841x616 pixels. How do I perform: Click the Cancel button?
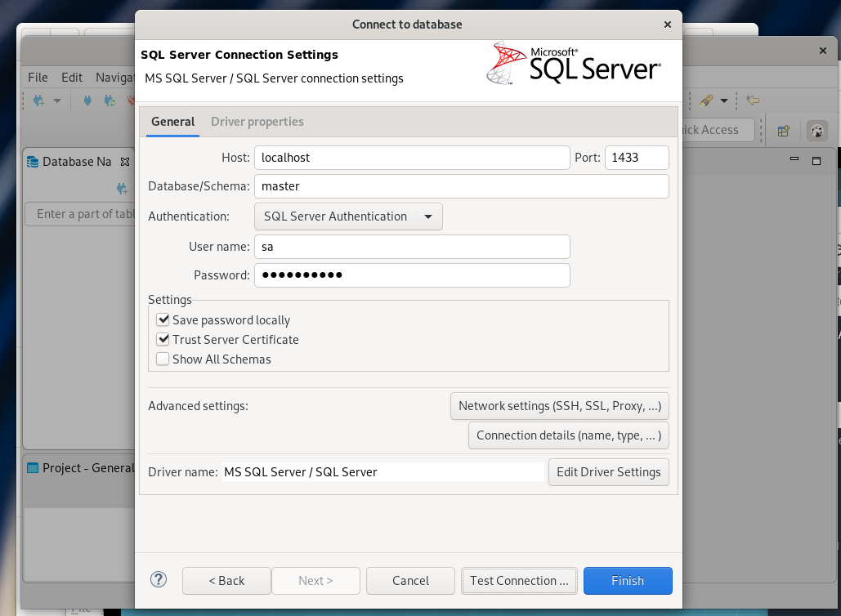point(410,581)
